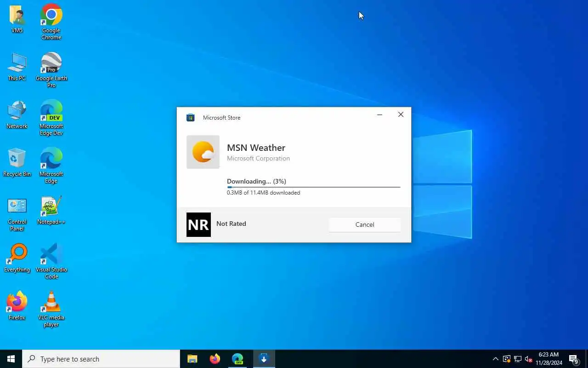Open File Explorer from the taskbar
The image size is (588, 368).
pos(192,359)
